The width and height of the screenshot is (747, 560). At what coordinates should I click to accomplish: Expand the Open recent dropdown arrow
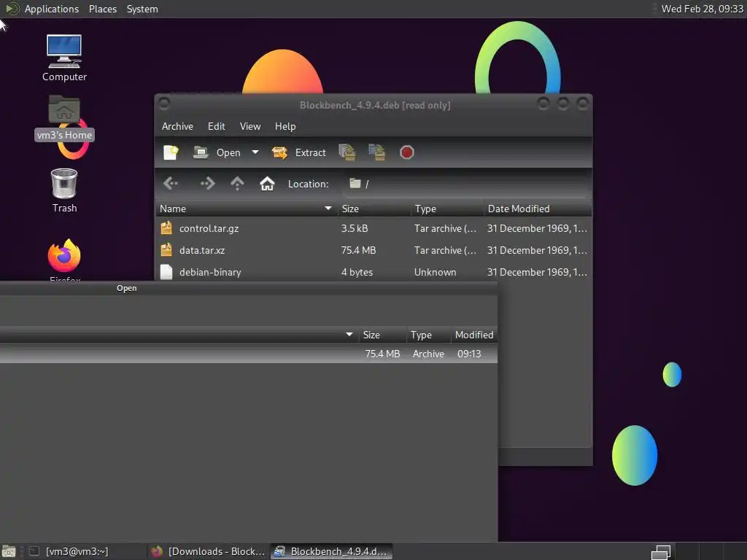point(255,152)
